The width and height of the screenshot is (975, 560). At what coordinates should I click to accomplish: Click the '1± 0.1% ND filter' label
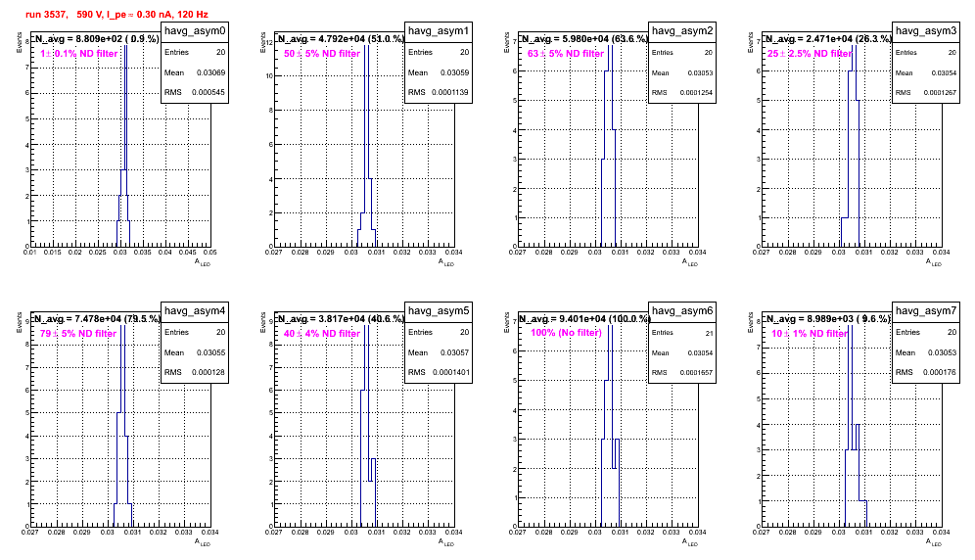click(79, 54)
